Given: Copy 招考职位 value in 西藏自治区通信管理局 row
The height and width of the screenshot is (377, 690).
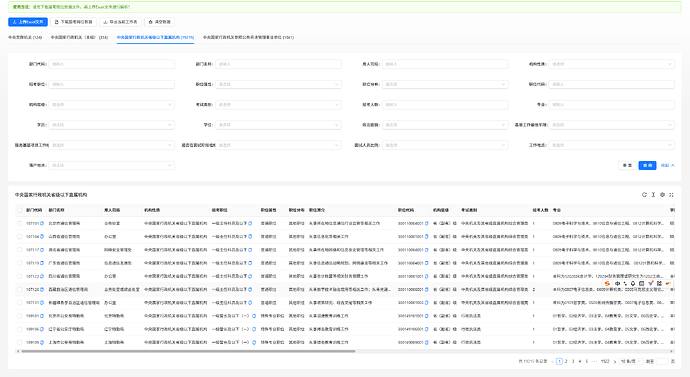Looking at the screenshot, I should click(250, 289).
